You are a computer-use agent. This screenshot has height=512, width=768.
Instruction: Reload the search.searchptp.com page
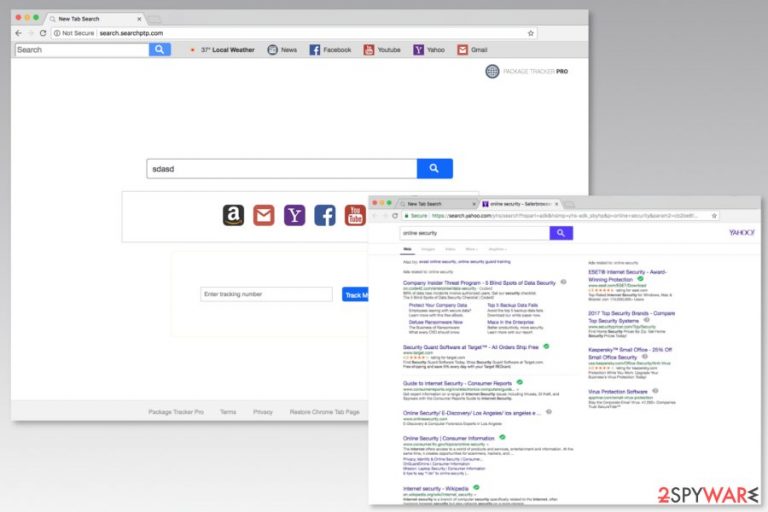pos(43,33)
